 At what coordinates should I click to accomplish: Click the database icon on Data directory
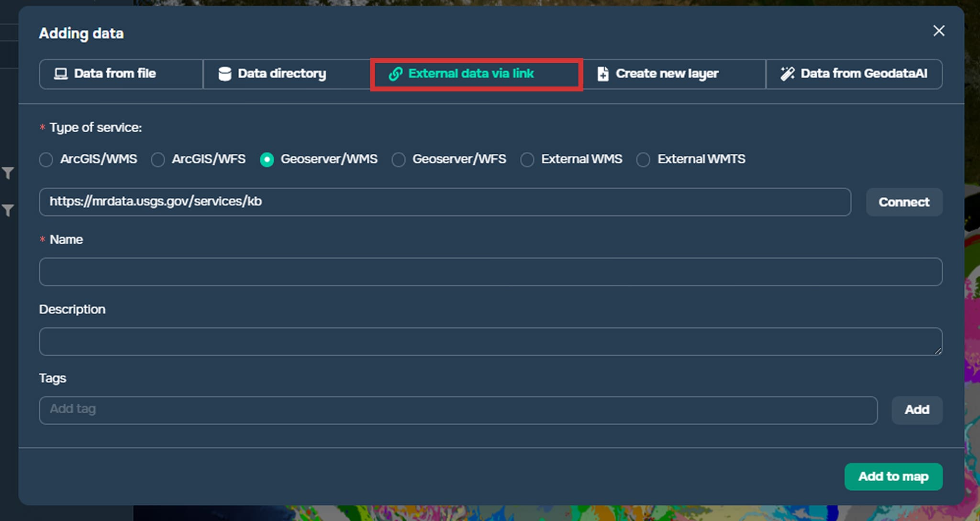[224, 74]
